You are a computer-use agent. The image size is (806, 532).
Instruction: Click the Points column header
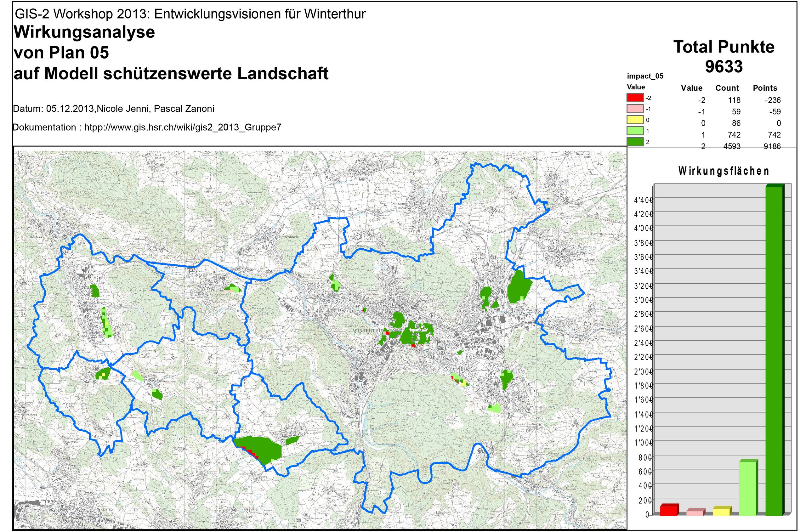[x=765, y=88]
